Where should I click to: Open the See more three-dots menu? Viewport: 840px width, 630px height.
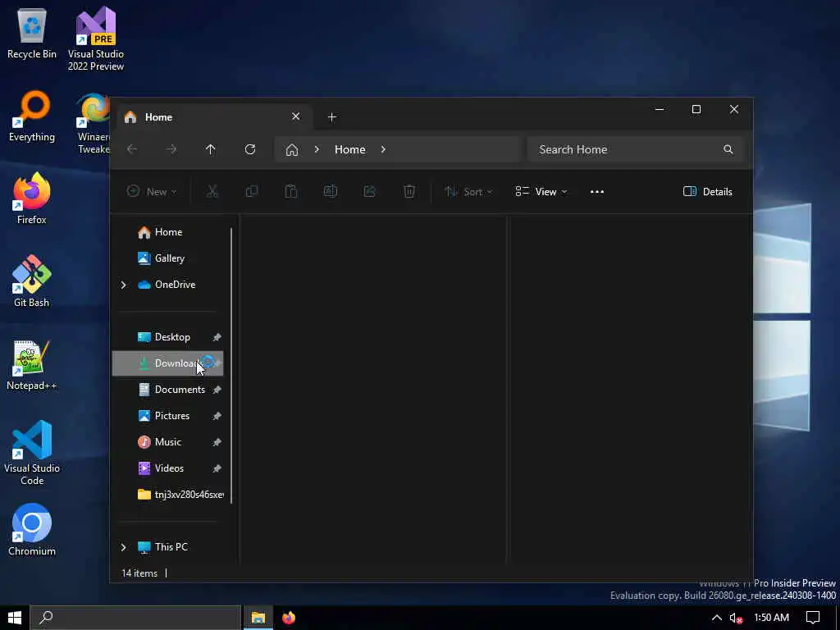point(597,192)
